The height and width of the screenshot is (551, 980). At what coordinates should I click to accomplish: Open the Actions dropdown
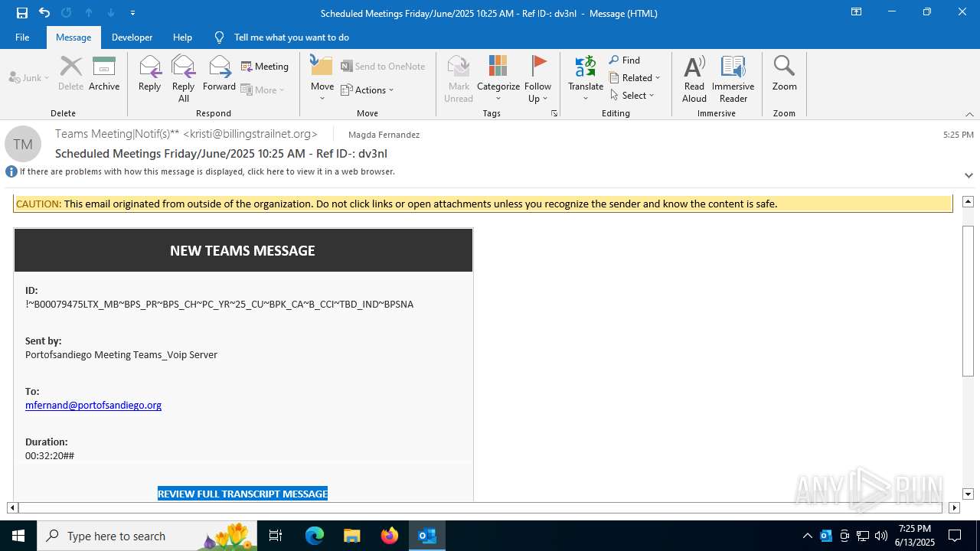367,90
